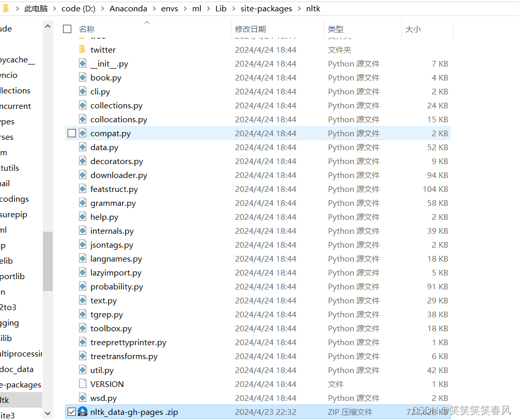Navigate to code (D:) in breadcrumb
Viewport: 519px width, 420px height.
point(78,9)
